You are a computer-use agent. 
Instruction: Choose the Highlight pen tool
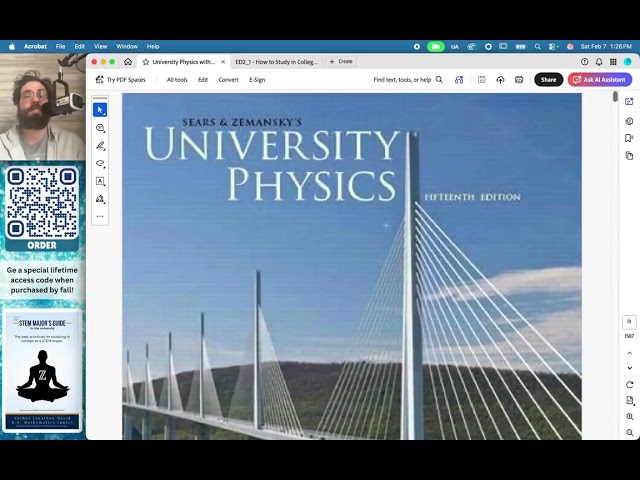pyautogui.click(x=100, y=146)
